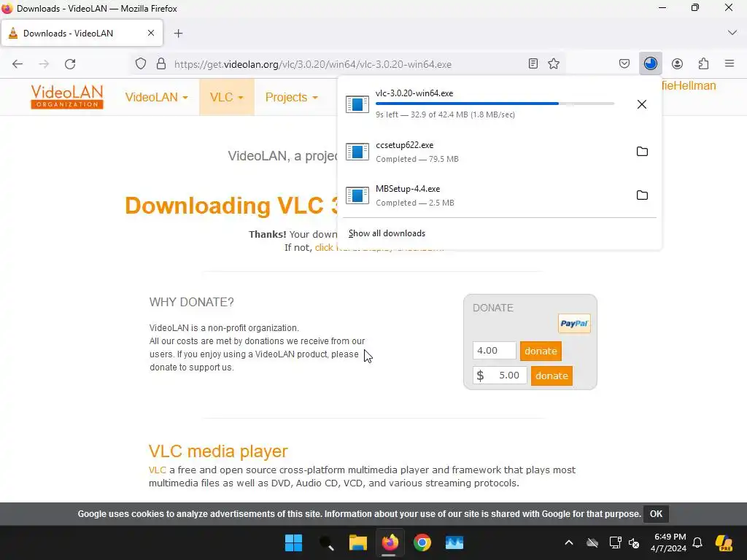This screenshot has width=747, height=560.
Task: Click the MBSetup-4.4.exe file icon
Action: [x=357, y=195]
